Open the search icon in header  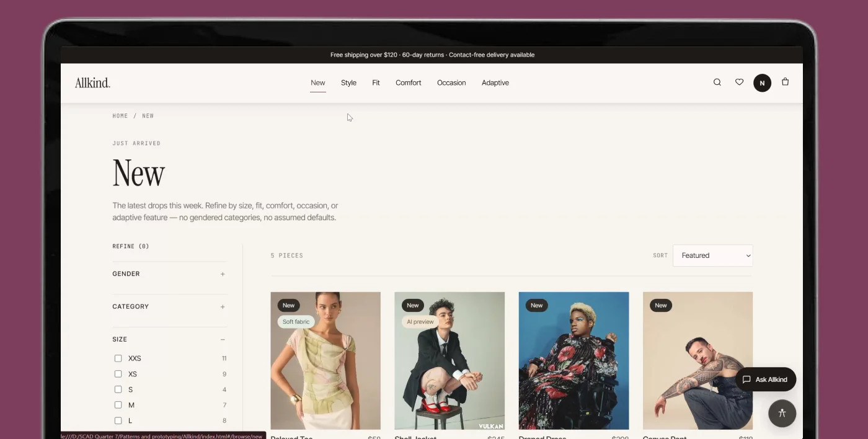point(717,82)
